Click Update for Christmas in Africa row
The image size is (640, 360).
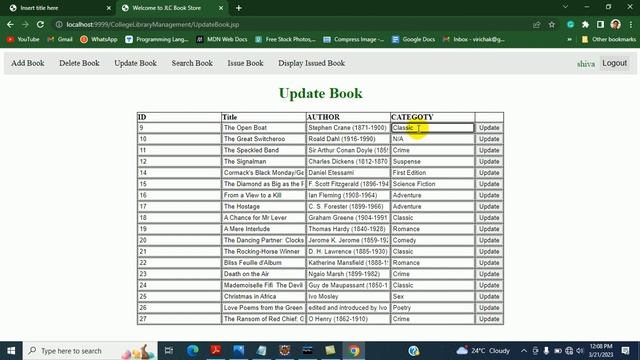[x=489, y=297]
